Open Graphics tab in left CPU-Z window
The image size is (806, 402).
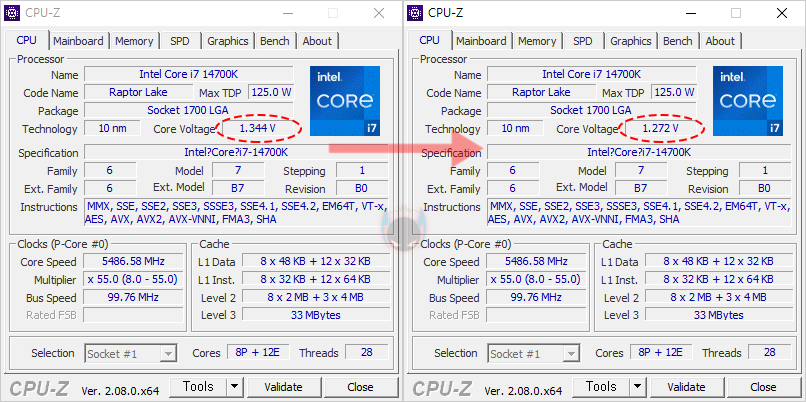(x=228, y=41)
